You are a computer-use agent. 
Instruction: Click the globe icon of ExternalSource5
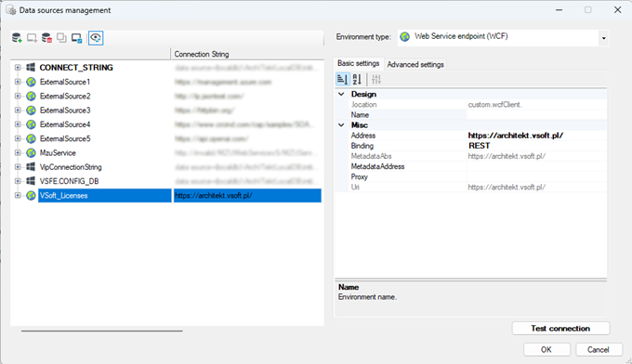(x=31, y=139)
